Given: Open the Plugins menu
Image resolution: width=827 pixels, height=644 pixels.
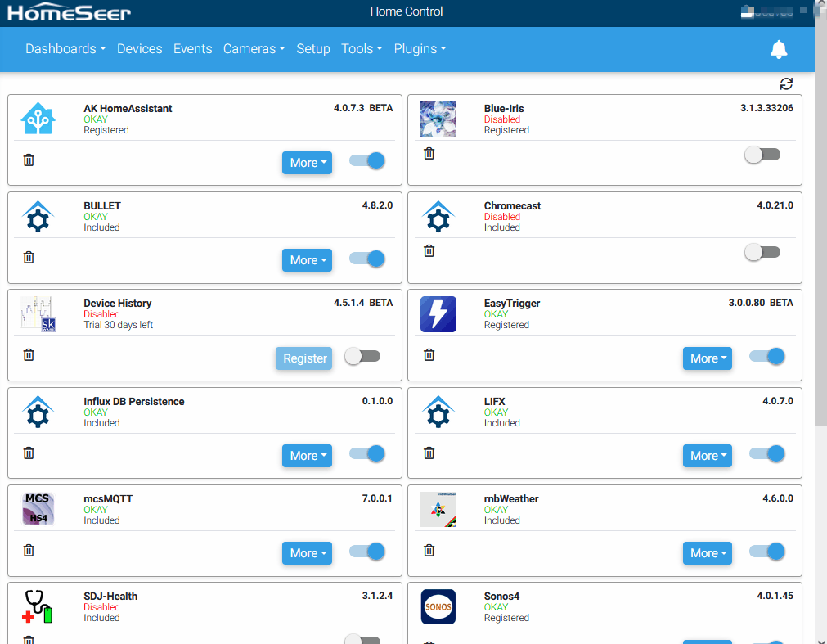Looking at the screenshot, I should [x=420, y=48].
